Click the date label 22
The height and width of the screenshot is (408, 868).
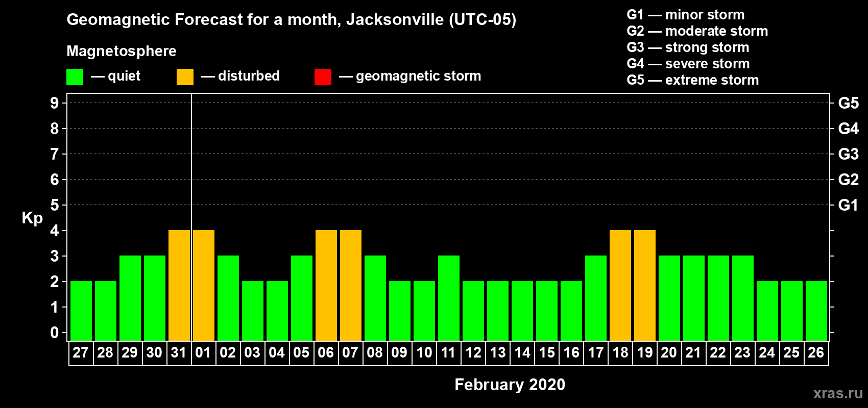[x=718, y=353]
